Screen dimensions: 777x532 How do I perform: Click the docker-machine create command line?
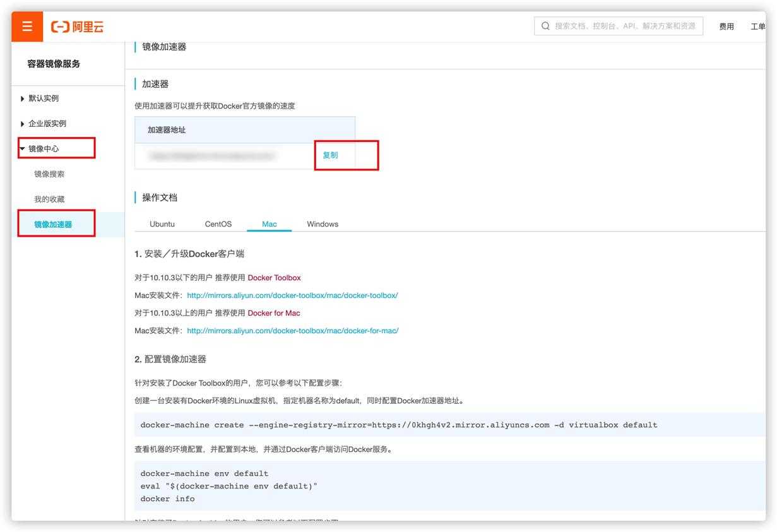click(x=399, y=425)
